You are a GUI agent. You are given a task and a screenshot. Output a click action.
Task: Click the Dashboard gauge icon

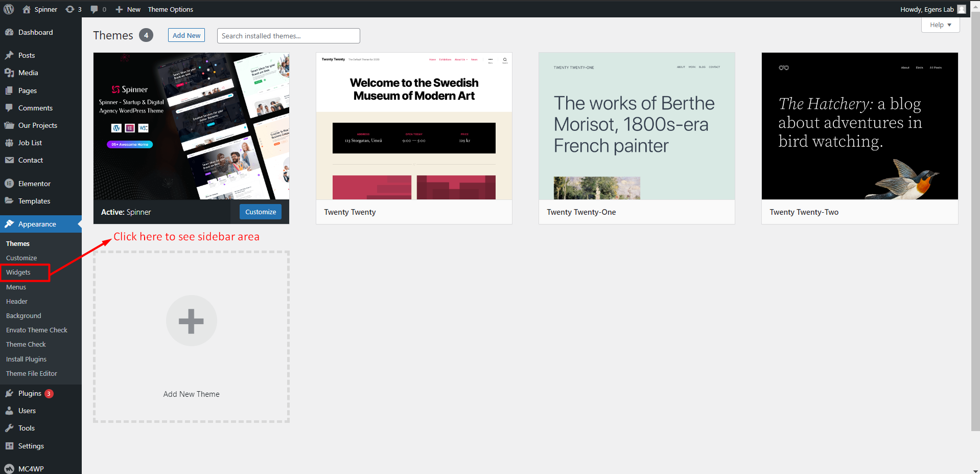9,32
